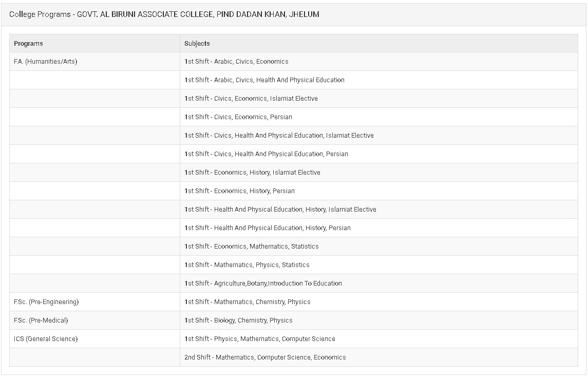This screenshot has width=588, height=377.
Task: Select the F.Sc. (Pre-Engineering) program cell
Action: point(94,302)
